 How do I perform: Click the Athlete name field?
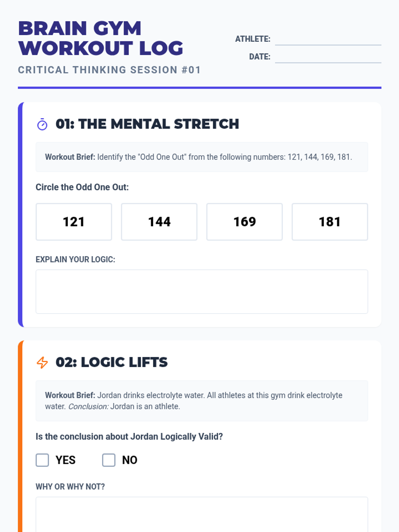328,39
